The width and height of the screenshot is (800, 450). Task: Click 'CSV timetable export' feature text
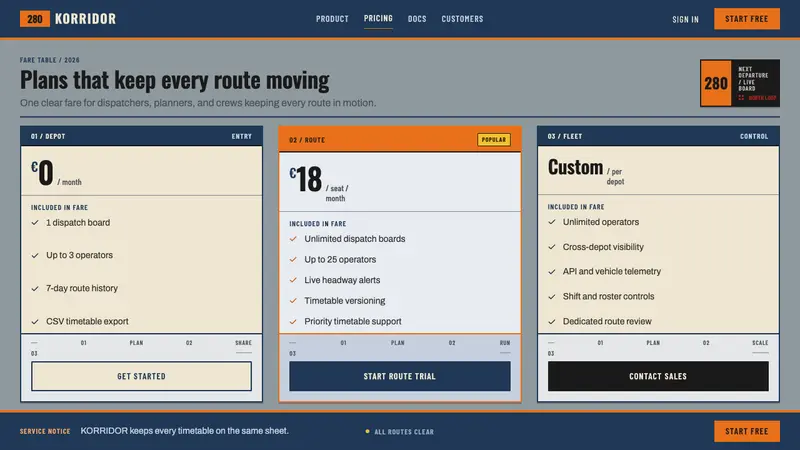87,321
